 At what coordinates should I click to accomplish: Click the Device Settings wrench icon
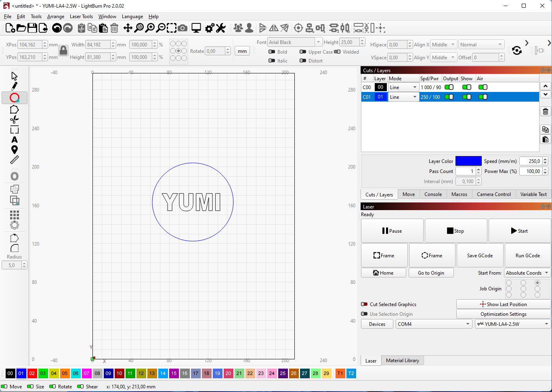[220, 28]
